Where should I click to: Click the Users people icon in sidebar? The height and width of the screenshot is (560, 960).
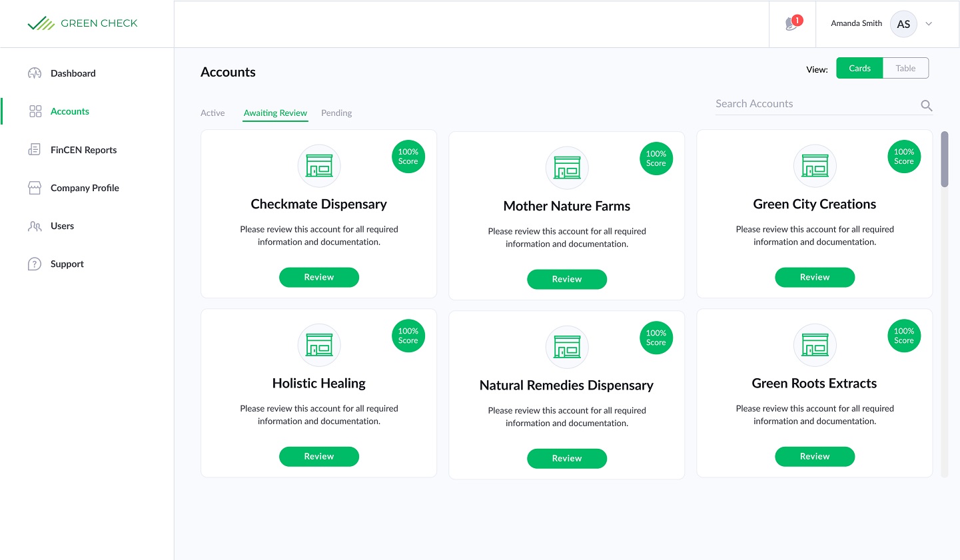(x=35, y=226)
